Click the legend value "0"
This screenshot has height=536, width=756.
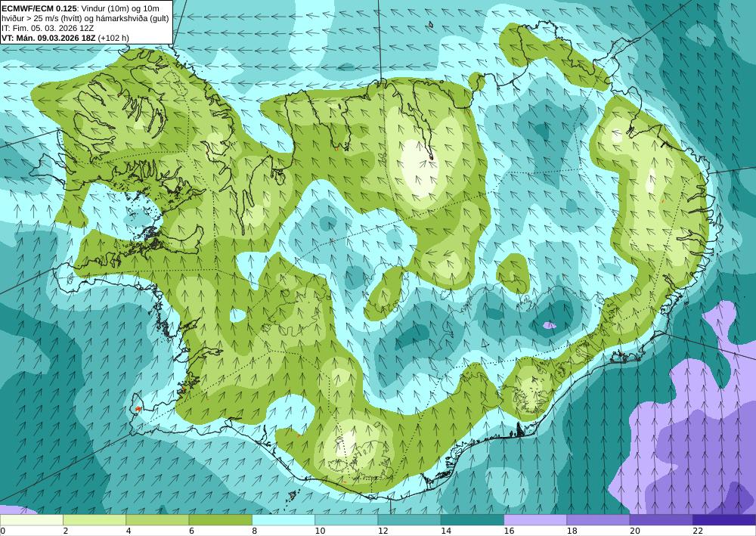coord(2,531)
